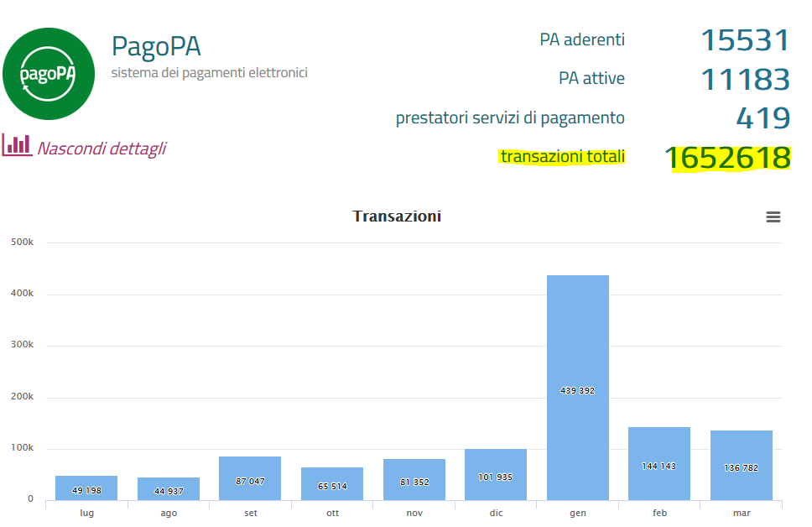The image size is (812, 527).
Task: Click the 'Transazioni' chart title
Action: click(397, 216)
